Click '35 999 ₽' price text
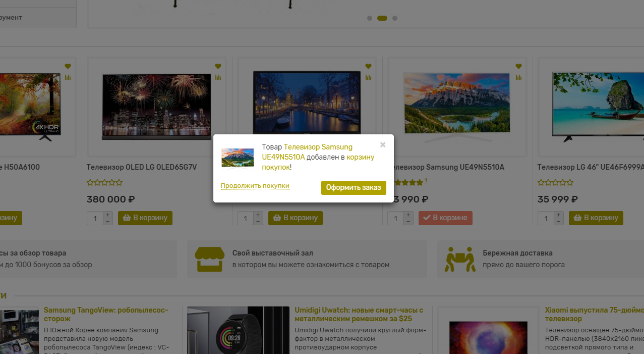The width and height of the screenshot is (644, 354). tap(558, 199)
